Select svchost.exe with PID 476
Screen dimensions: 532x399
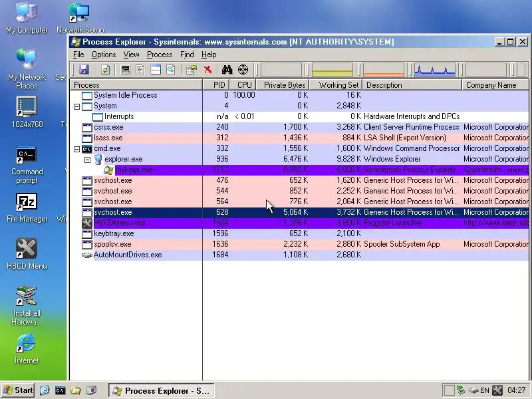(x=299, y=180)
